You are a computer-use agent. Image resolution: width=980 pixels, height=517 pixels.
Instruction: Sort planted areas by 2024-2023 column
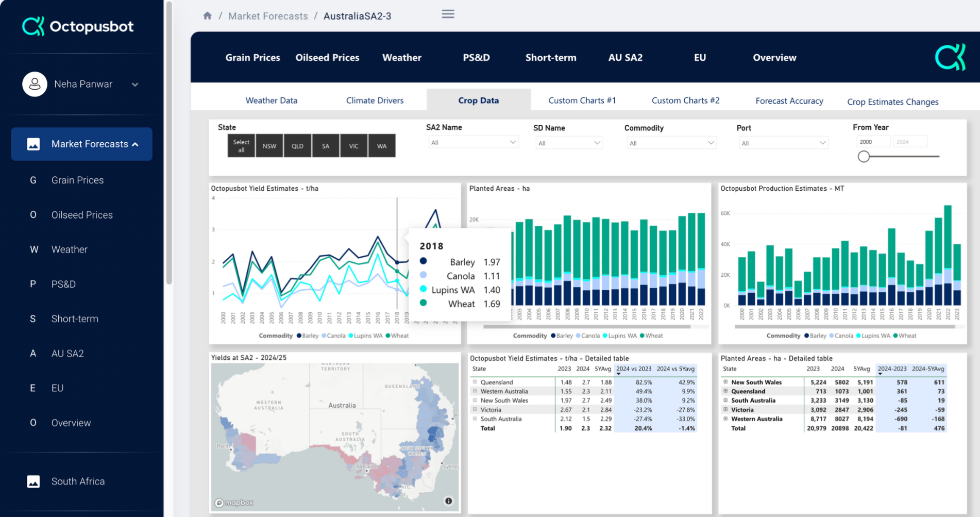(892, 369)
